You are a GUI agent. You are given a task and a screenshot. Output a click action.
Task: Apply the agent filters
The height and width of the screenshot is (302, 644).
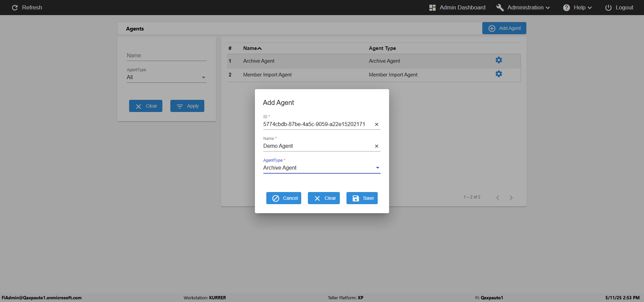187,106
